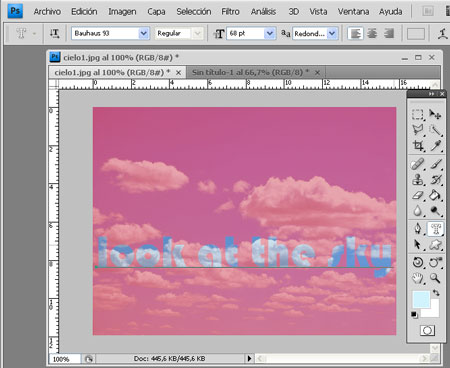Toggle text orientation button
The image size is (450, 368).
[x=54, y=33]
